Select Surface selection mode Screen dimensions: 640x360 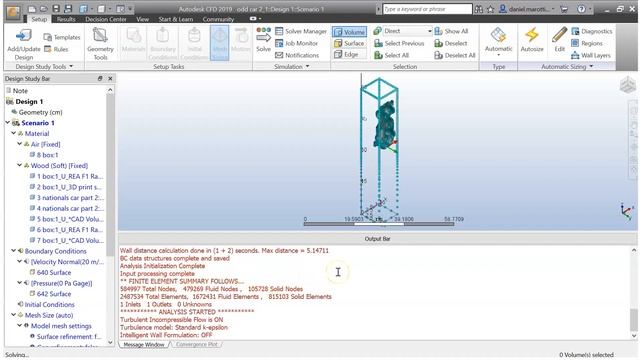pyautogui.click(x=349, y=43)
